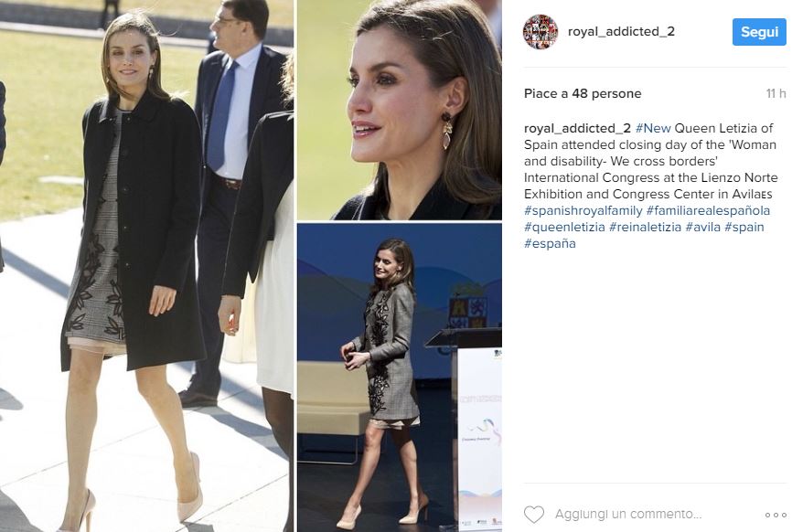Open the #avila hashtag
Viewport: 792px width, 532px height.
[702, 227]
